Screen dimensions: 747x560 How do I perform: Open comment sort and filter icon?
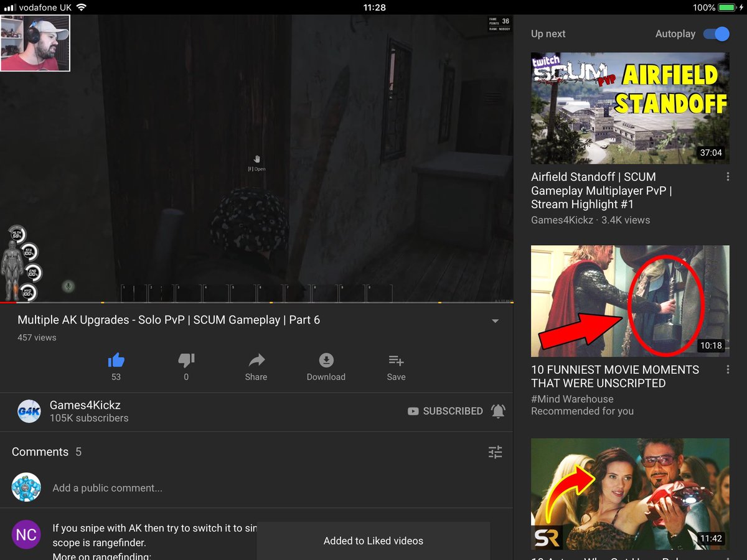click(495, 452)
